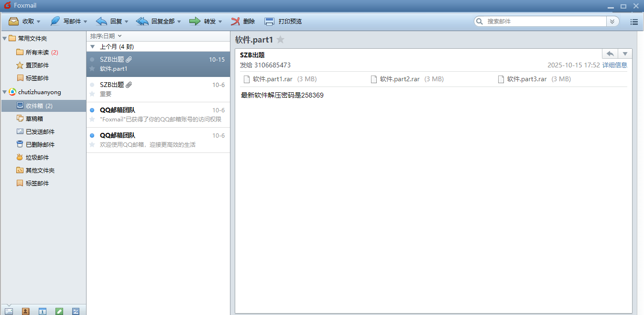Click the reply arrow in message header

(x=610, y=54)
